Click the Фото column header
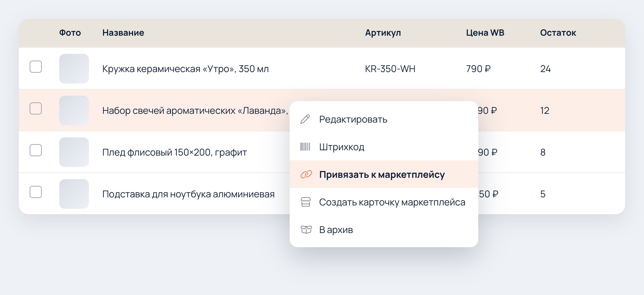Viewport: 644px width, 295px height. click(x=70, y=33)
